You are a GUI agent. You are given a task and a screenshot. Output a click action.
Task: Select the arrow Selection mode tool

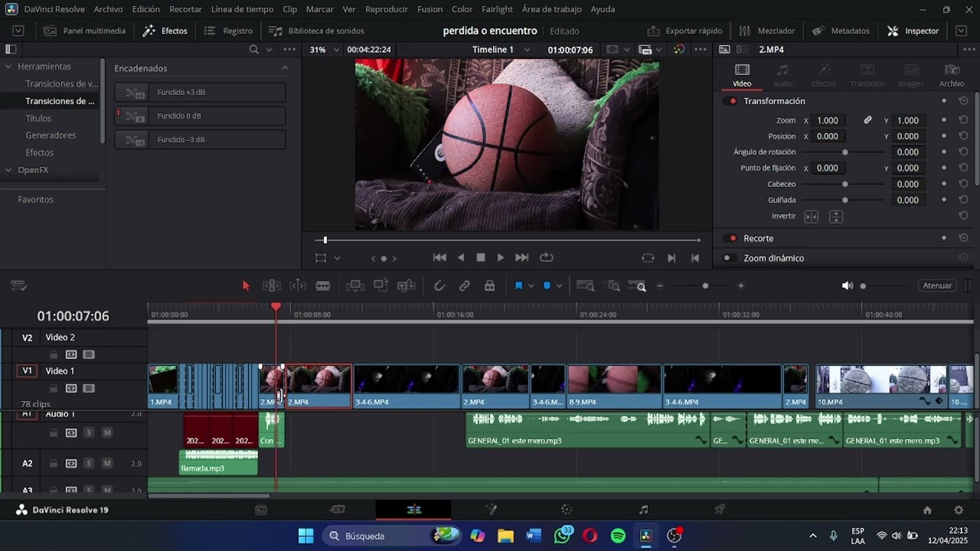[246, 285]
